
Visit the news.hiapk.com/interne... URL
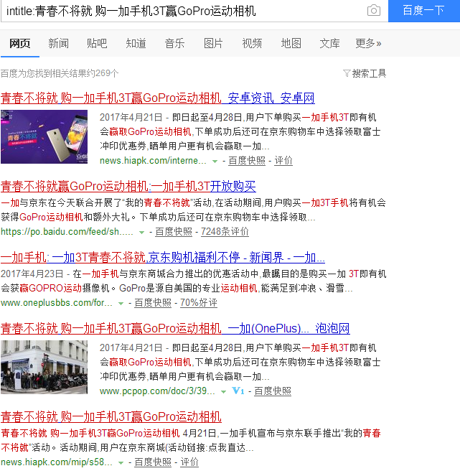click(x=153, y=161)
